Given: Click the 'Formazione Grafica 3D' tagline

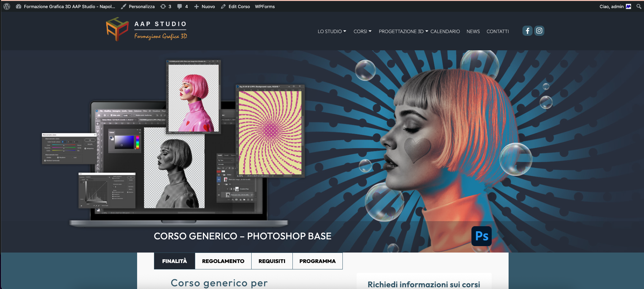Looking at the screenshot, I should pyautogui.click(x=161, y=36).
